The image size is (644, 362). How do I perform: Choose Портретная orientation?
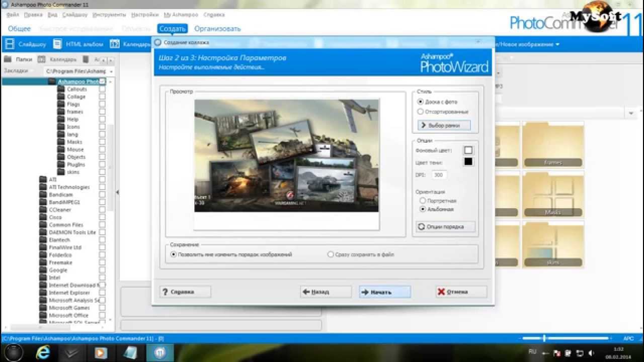tap(423, 201)
